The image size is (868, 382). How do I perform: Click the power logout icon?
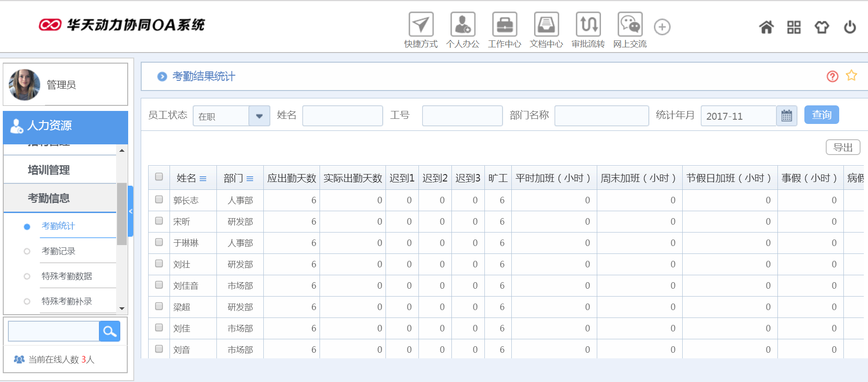pyautogui.click(x=849, y=27)
